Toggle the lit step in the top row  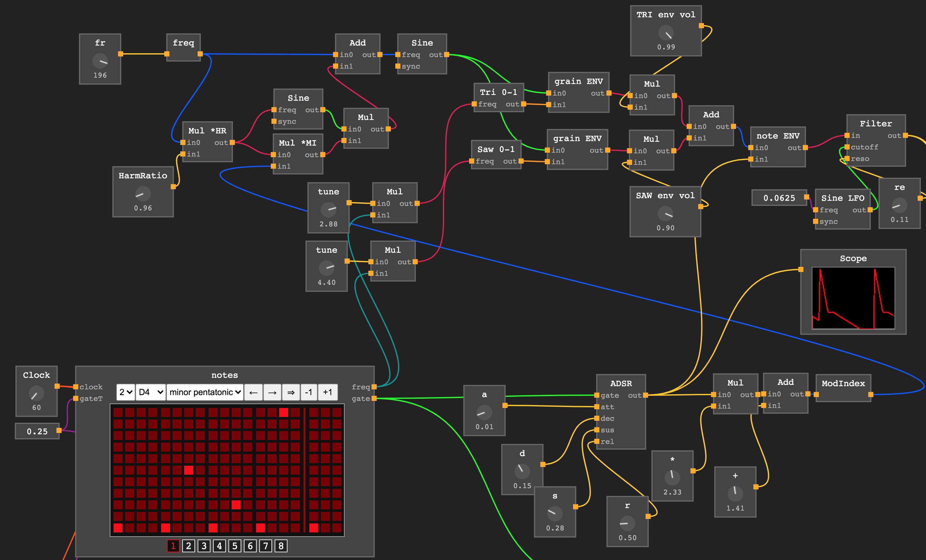coord(284,412)
